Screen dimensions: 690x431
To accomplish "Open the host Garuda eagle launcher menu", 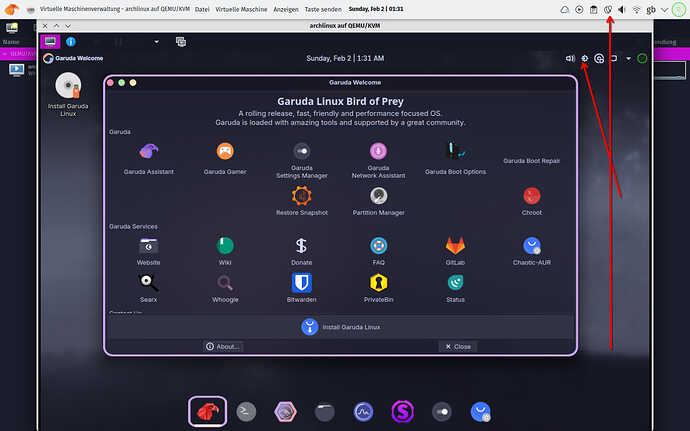I will [x=12, y=9].
